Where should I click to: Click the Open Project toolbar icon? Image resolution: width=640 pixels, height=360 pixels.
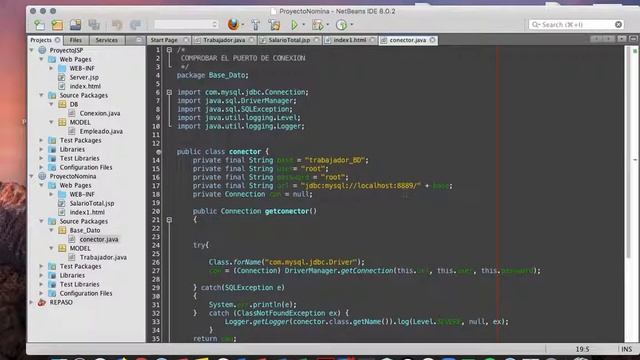[x=76, y=25]
